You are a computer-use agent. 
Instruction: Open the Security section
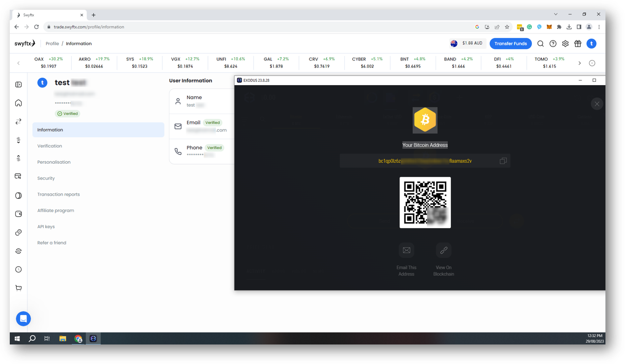tap(46, 179)
